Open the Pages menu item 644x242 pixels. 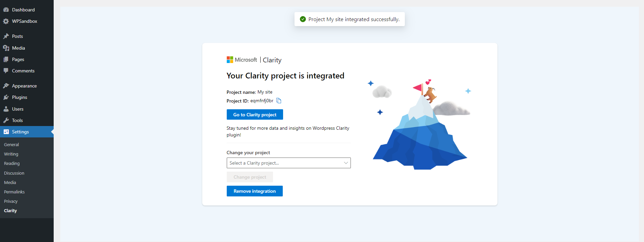click(x=18, y=59)
